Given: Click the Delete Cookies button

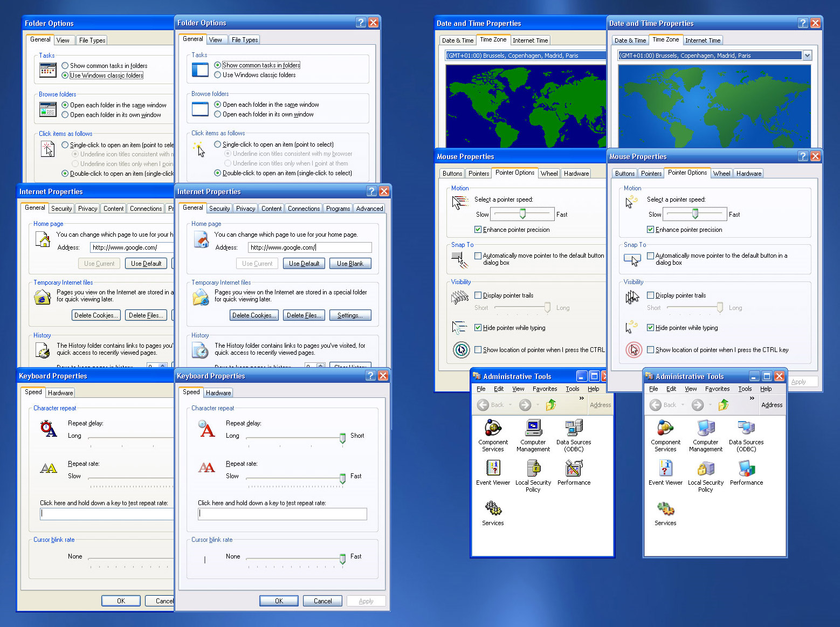Looking at the screenshot, I should pos(254,315).
